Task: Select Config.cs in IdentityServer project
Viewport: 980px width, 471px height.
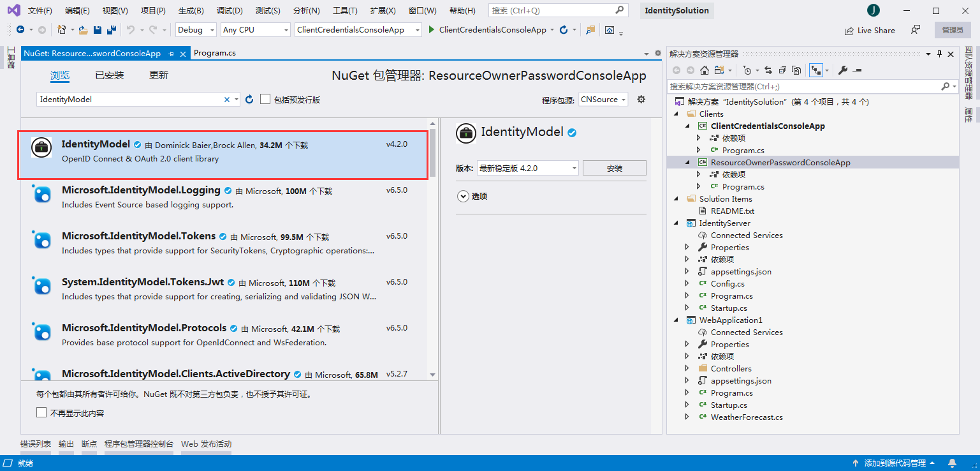Action: coord(728,283)
